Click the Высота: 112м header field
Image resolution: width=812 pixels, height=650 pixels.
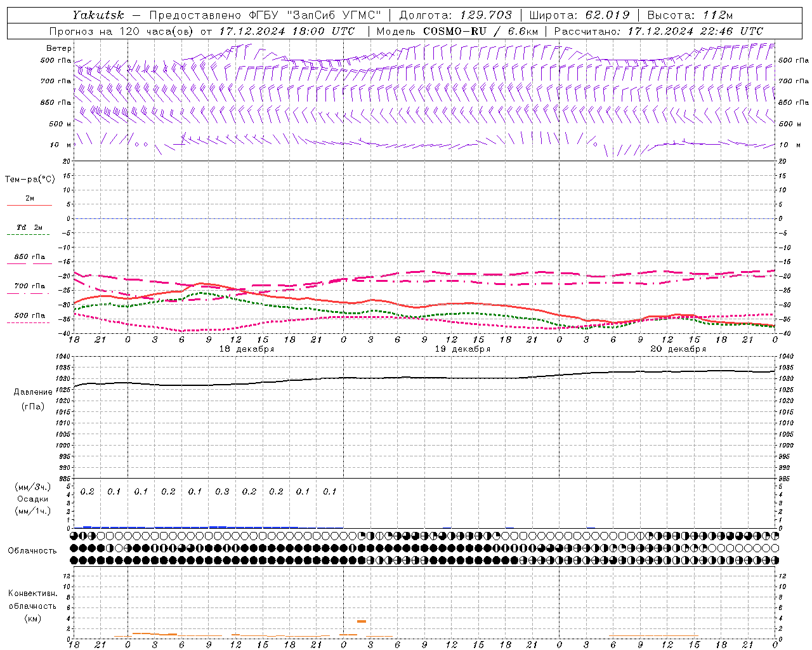coord(690,15)
